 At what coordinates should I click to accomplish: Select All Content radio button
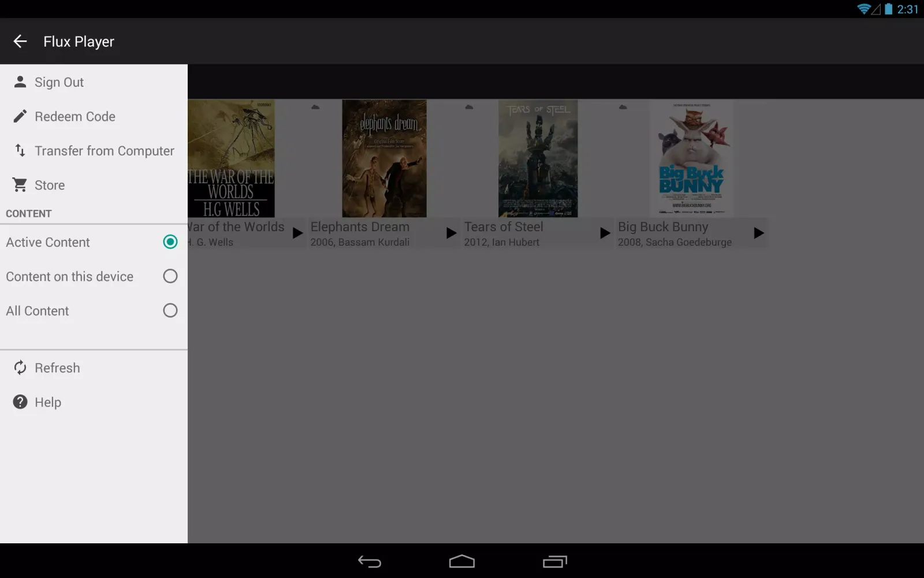(x=170, y=310)
